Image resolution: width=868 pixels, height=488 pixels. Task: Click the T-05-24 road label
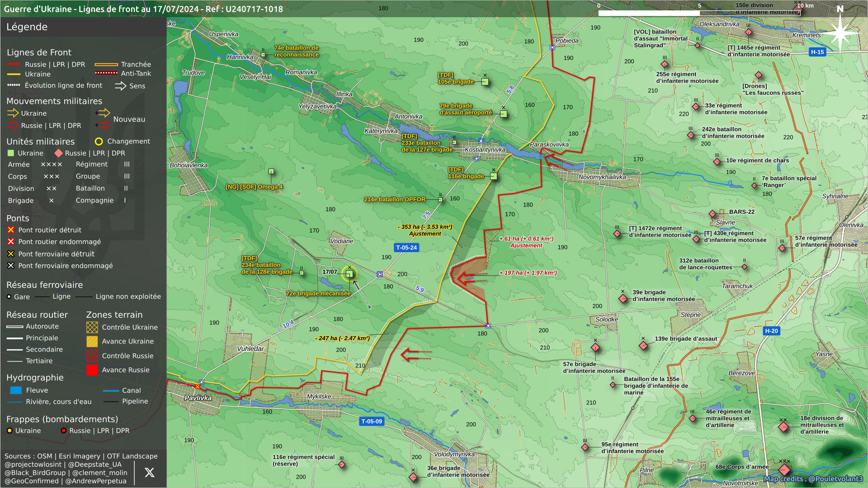click(406, 248)
